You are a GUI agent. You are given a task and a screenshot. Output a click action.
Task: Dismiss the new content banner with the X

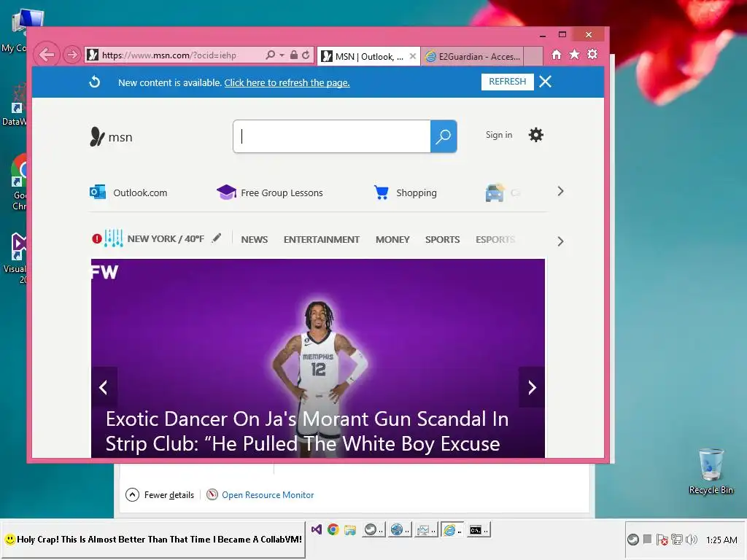[x=546, y=82]
